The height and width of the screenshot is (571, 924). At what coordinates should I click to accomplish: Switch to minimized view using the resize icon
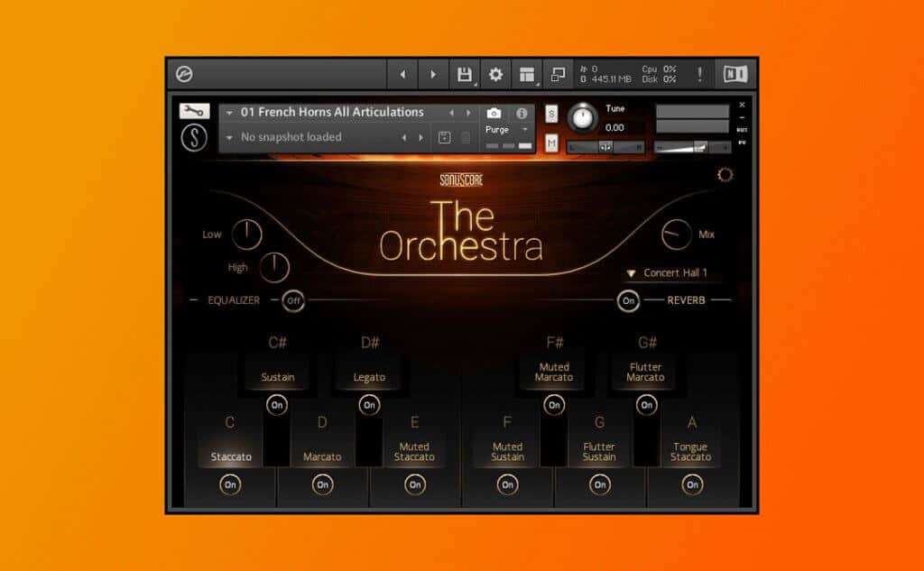point(558,74)
